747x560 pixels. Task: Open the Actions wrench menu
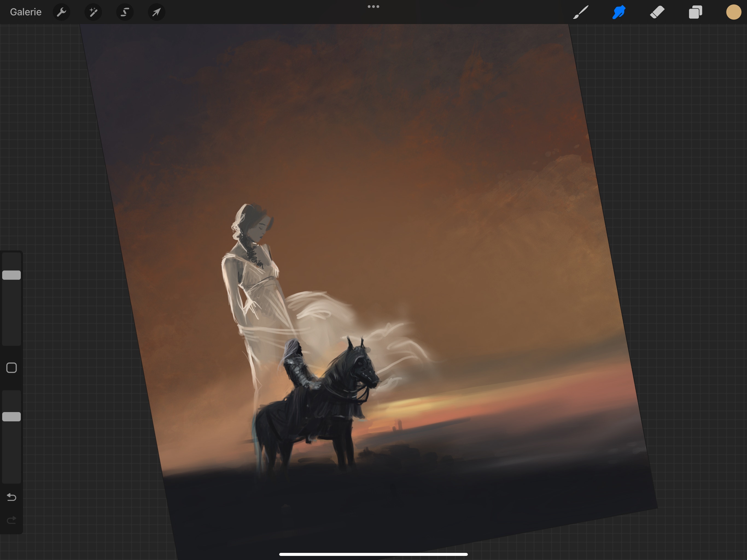(x=62, y=12)
